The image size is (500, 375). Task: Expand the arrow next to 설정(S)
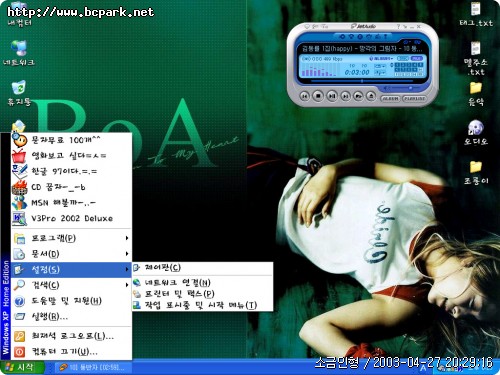127,269
